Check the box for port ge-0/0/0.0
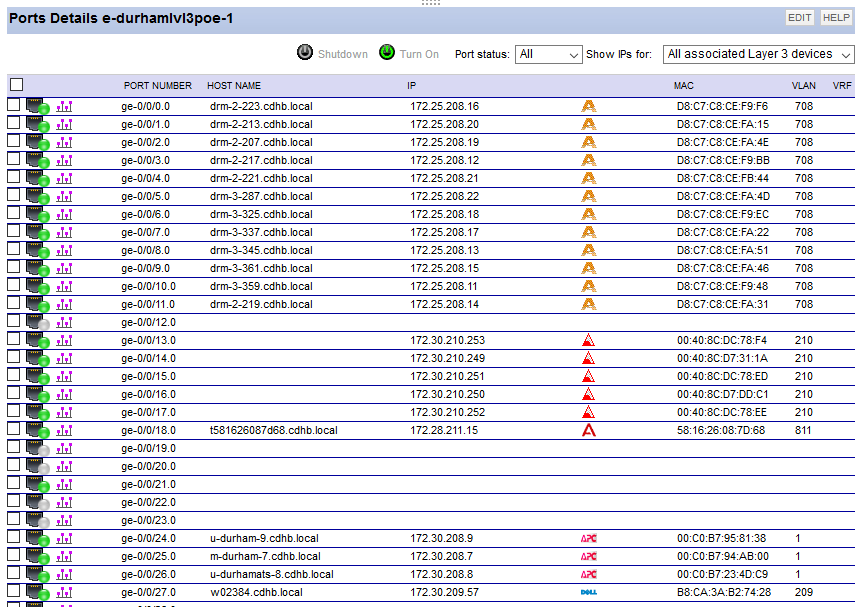863x607 pixels. 14,105
